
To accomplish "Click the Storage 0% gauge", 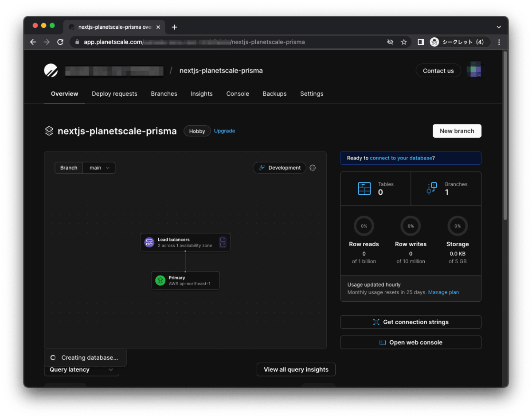I will tap(458, 226).
